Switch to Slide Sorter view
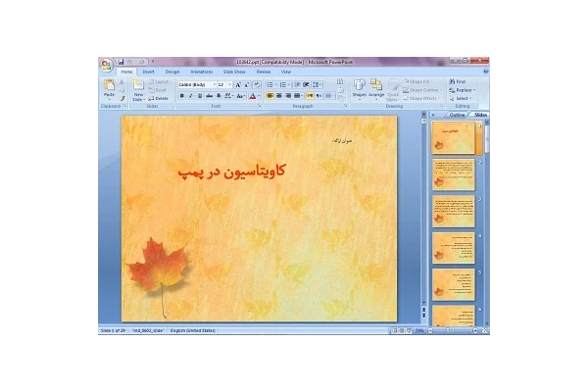588x392 pixels. click(402, 331)
